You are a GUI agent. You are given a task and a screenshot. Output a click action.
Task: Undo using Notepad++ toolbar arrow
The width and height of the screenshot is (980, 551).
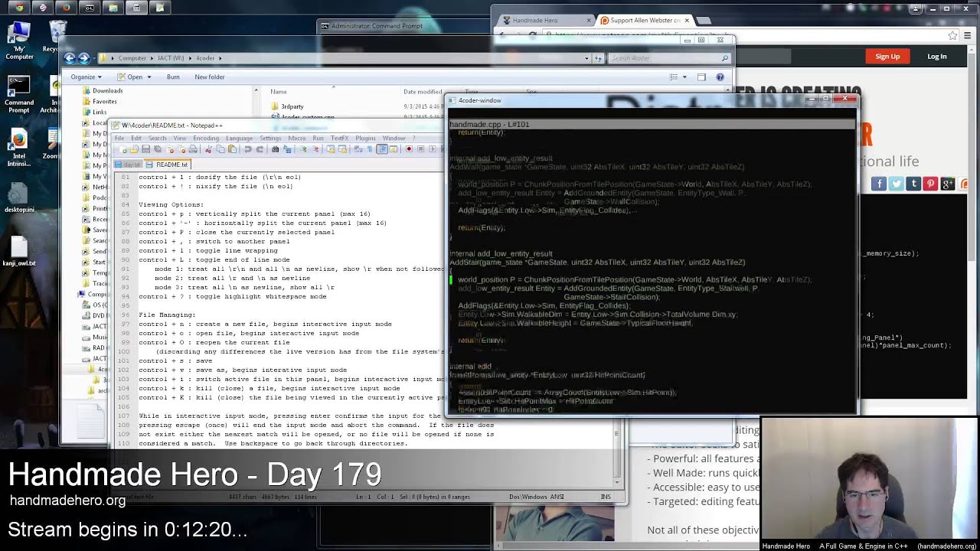coord(247,149)
